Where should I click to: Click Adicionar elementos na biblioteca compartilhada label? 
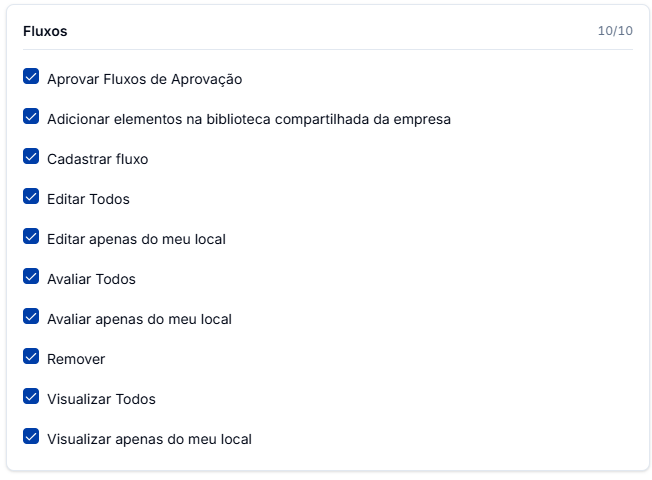click(249, 119)
